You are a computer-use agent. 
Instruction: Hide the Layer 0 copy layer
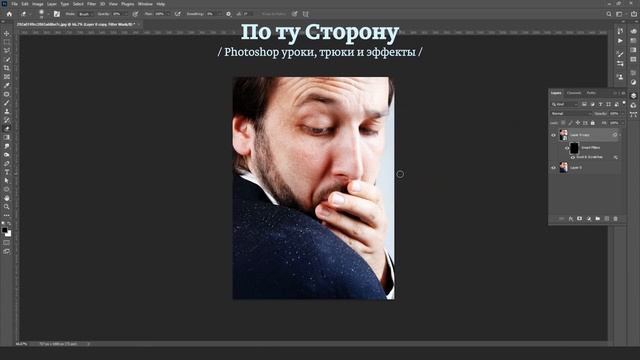tap(553, 135)
